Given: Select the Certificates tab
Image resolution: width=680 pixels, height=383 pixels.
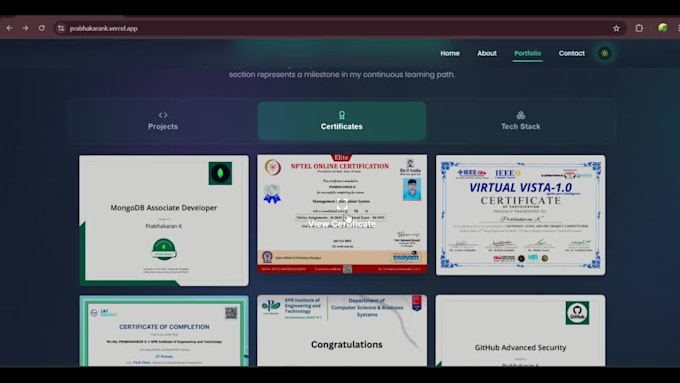Looking at the screenshot, I should [x=342, y=121].
